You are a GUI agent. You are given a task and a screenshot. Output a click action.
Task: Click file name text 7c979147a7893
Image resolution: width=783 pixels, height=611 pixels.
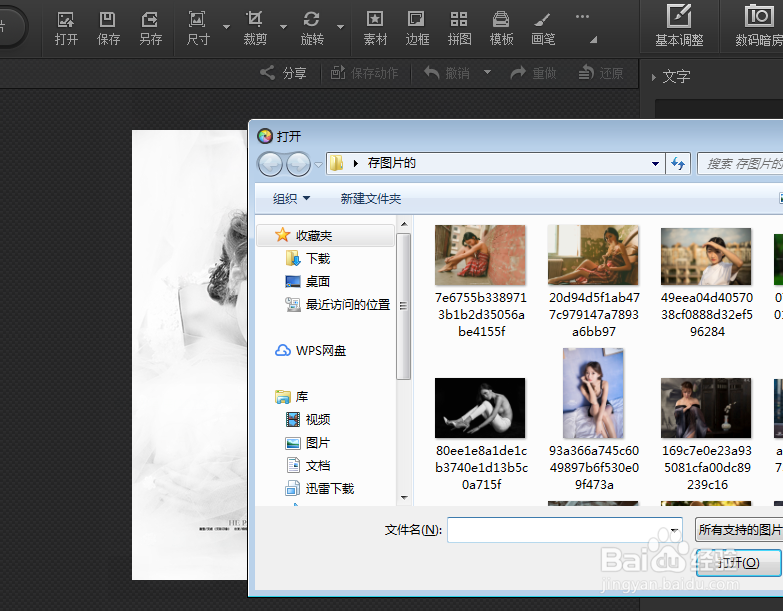[x=594, y=314]
